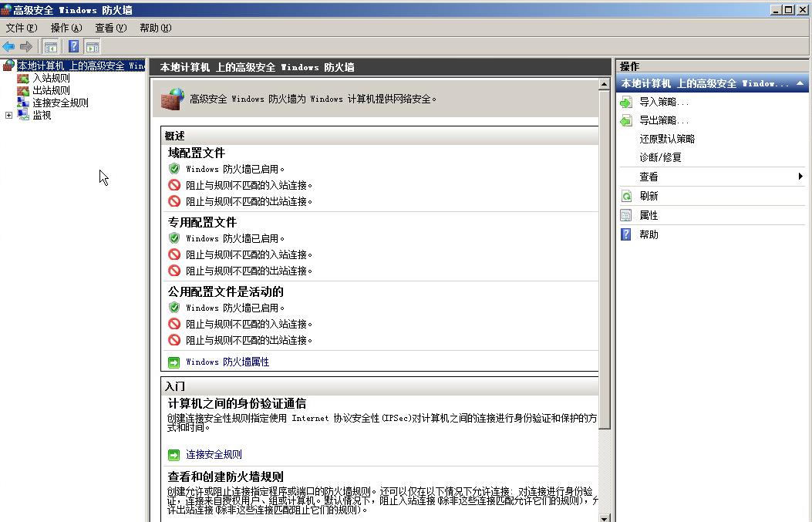Click 诊断/修复 action
The height and width of the screenshot is (522, 812).
660,157
